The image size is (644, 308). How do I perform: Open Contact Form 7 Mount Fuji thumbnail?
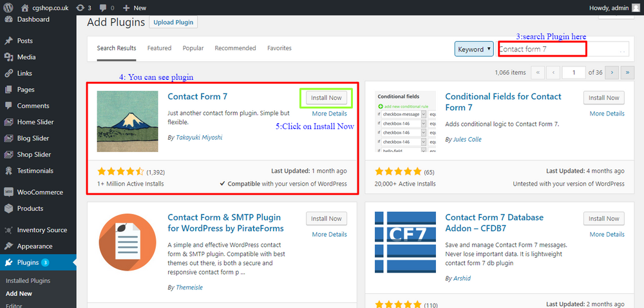(128, 121)
